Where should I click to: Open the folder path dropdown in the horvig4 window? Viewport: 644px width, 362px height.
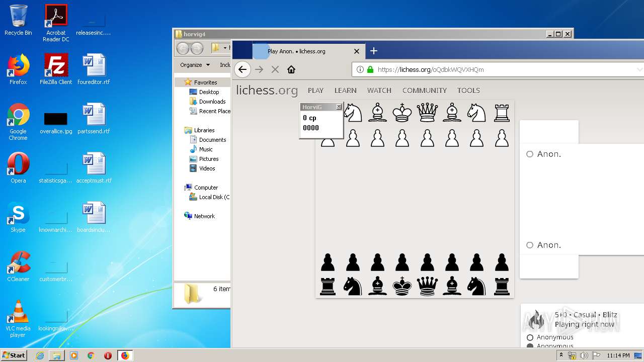(225, 48)
